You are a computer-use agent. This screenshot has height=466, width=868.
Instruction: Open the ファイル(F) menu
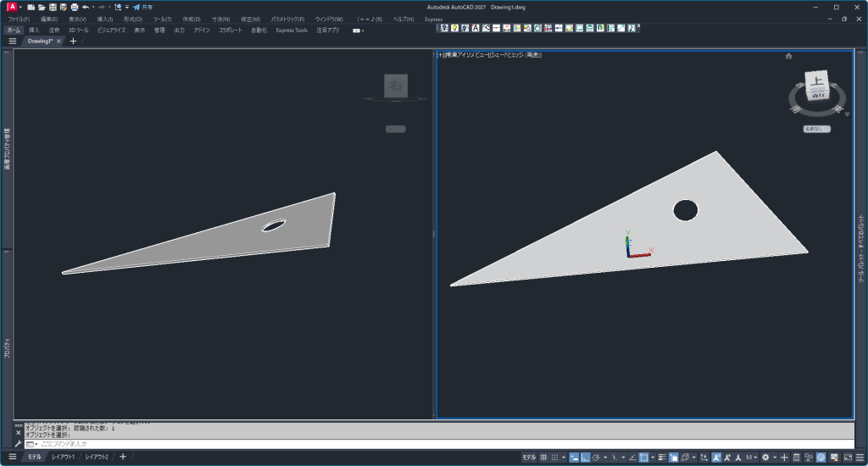(x=19, y=19)
